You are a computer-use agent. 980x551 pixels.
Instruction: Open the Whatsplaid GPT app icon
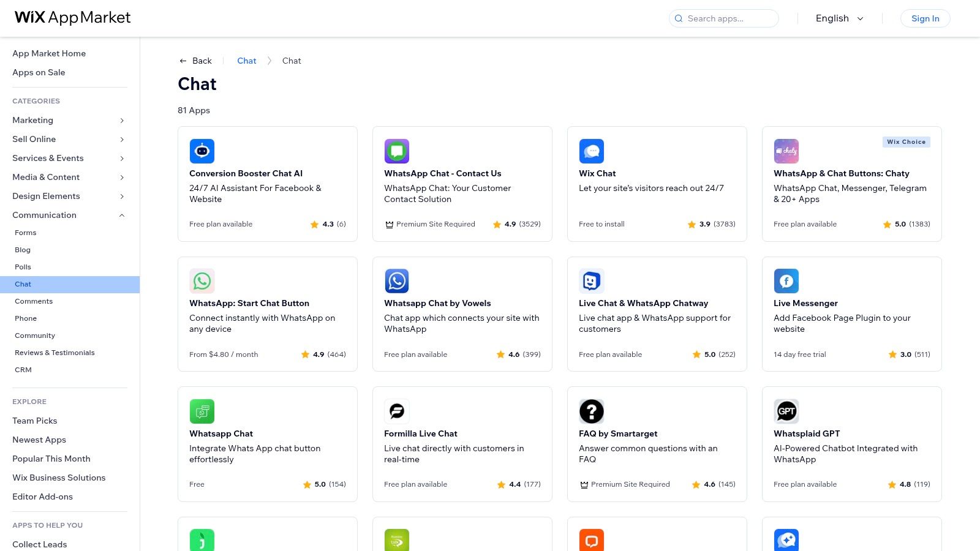tap(786, 411)
